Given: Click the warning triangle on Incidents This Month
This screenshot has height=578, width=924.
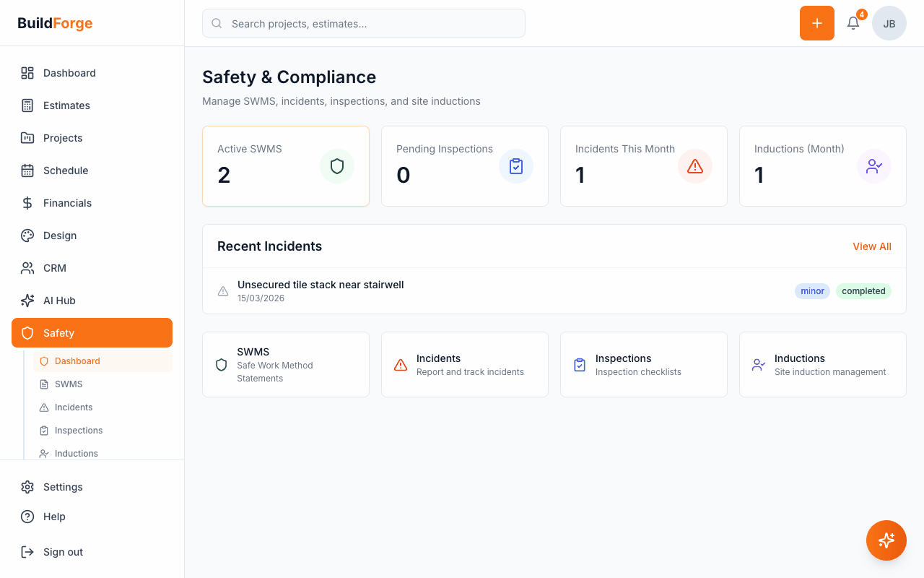Looking at the screenshot, I should point(695,165).
